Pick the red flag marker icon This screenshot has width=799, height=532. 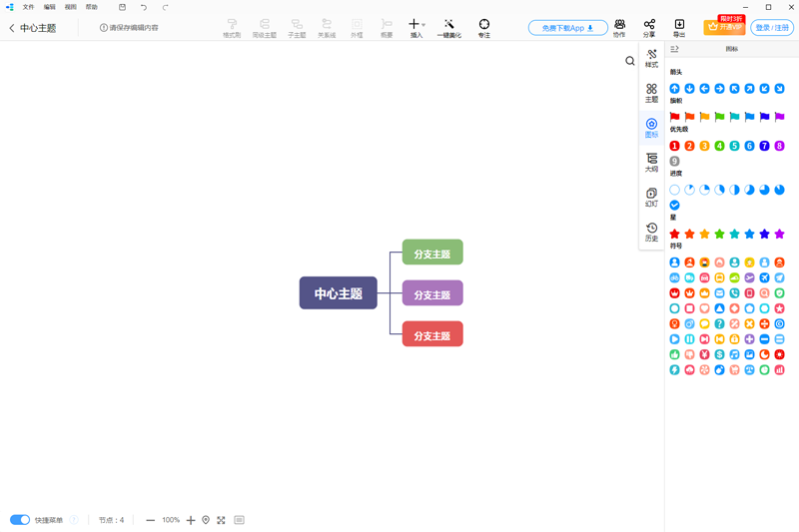[674, 117]
